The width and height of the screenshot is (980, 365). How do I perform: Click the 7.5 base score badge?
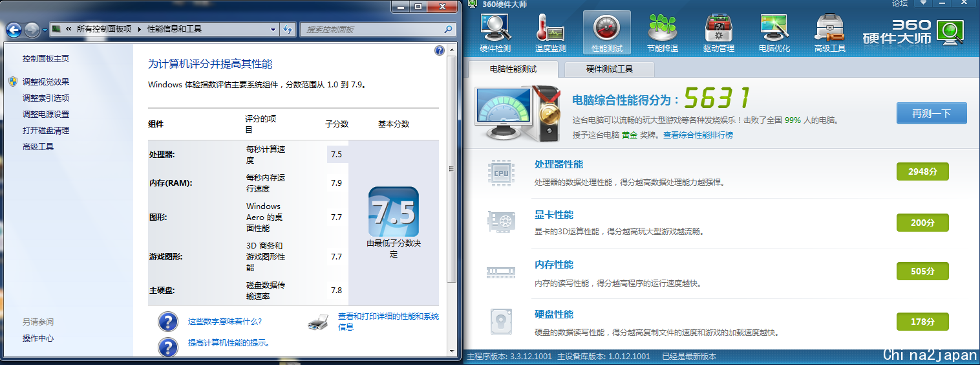[394, 212]
